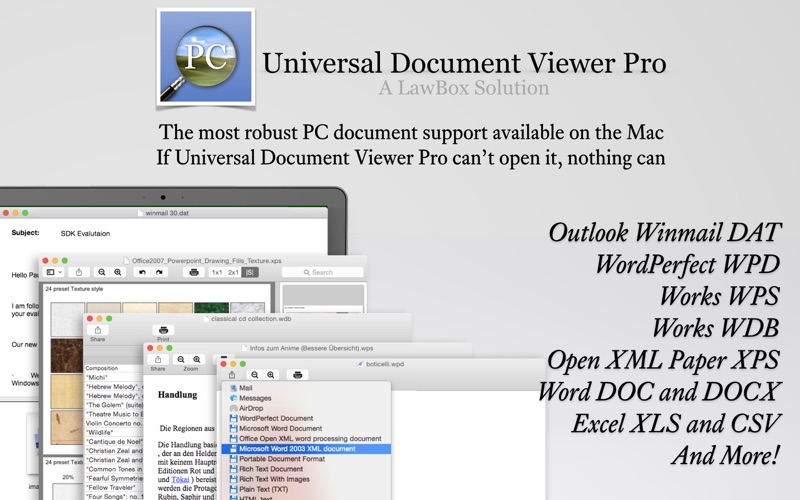Click the Universal Document Viewer Pro app icon

(x=206, y=57)
